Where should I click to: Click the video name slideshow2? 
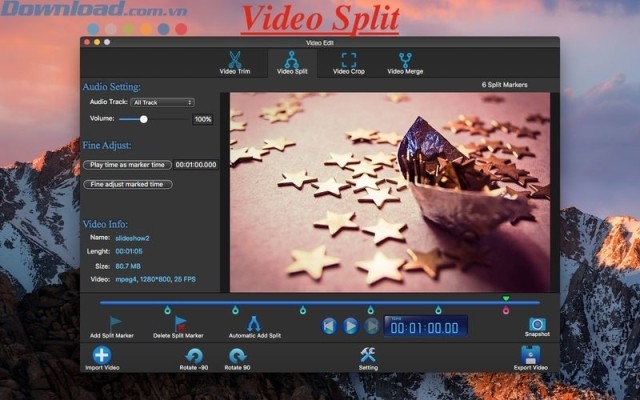[132, 238]
